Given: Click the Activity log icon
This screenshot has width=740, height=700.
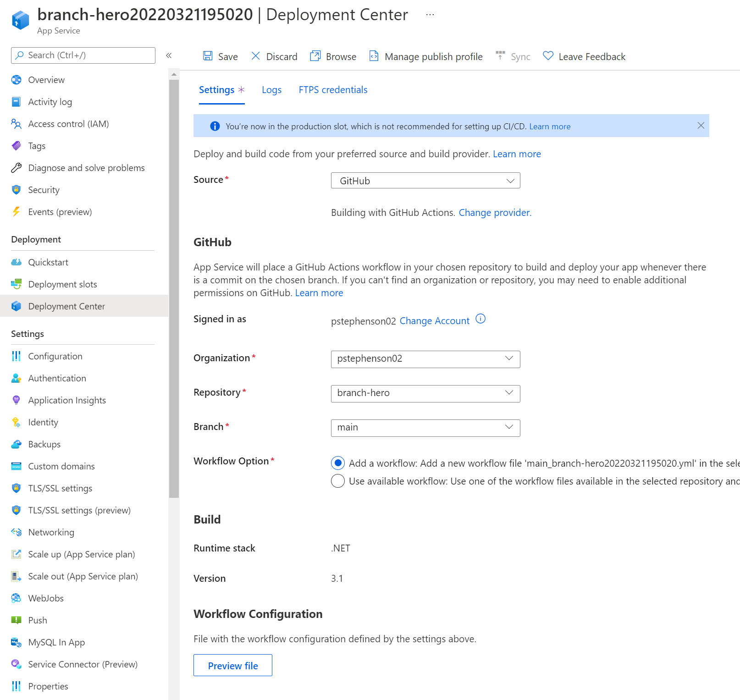Looking at the screenshot, I should (x=17, y=102).
